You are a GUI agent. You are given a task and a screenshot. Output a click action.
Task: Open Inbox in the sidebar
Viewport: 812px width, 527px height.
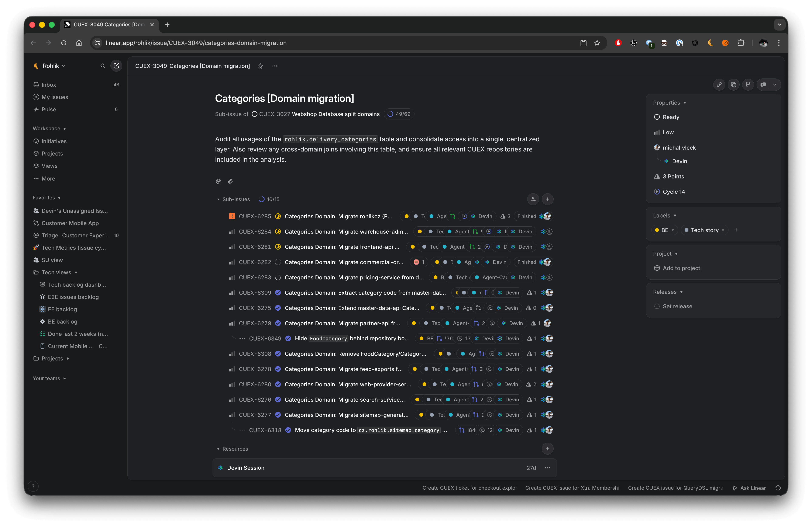coord(49,84)
